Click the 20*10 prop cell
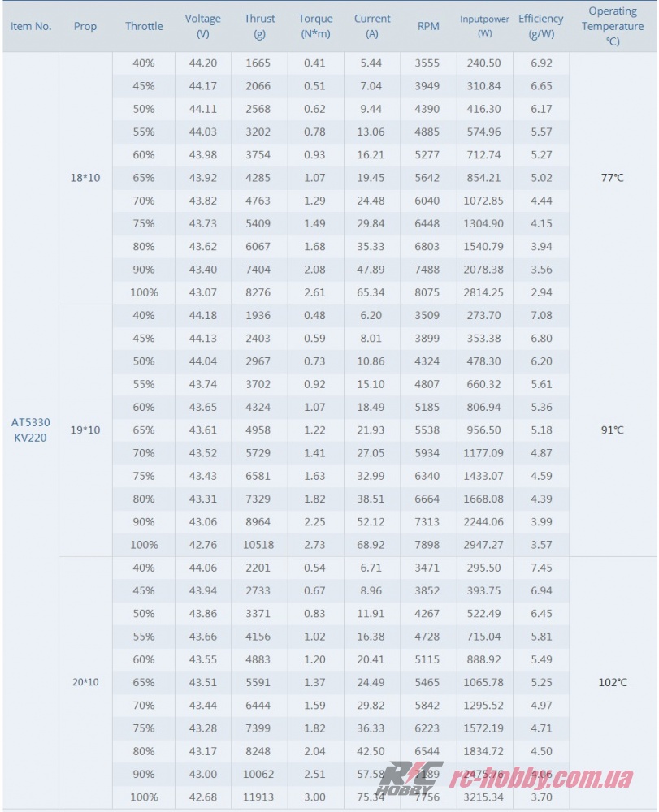This screenshot has height=812, width=659. pos(85,682)
